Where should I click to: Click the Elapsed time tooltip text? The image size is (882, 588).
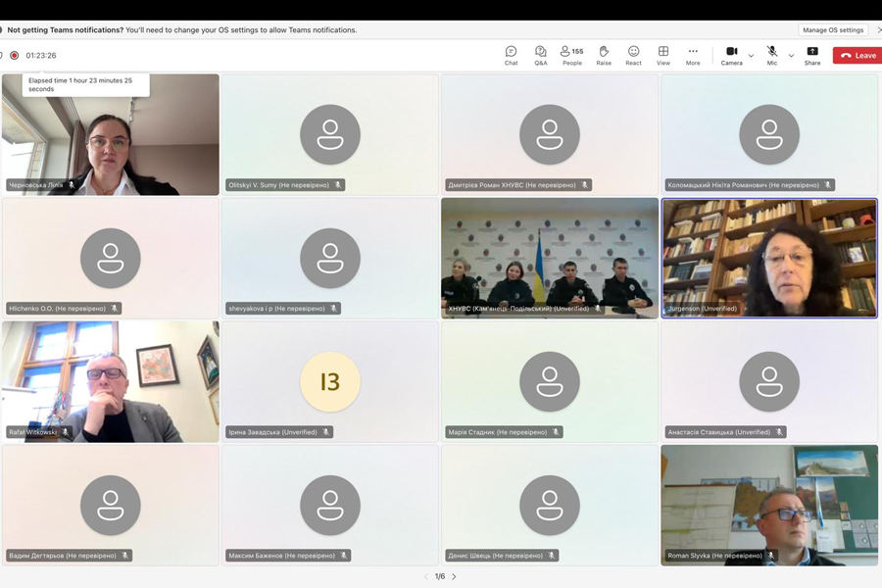point(80,84)
